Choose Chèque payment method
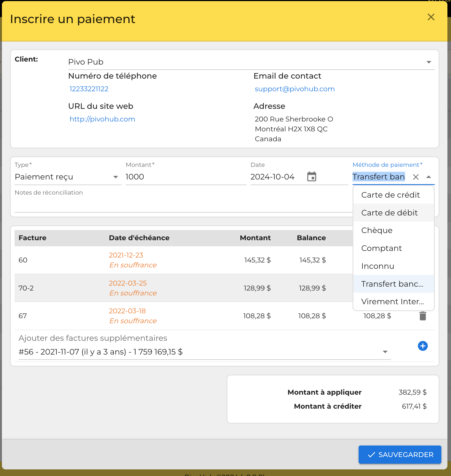The width and height of the screenshot is (451, 476). [394, 230]
